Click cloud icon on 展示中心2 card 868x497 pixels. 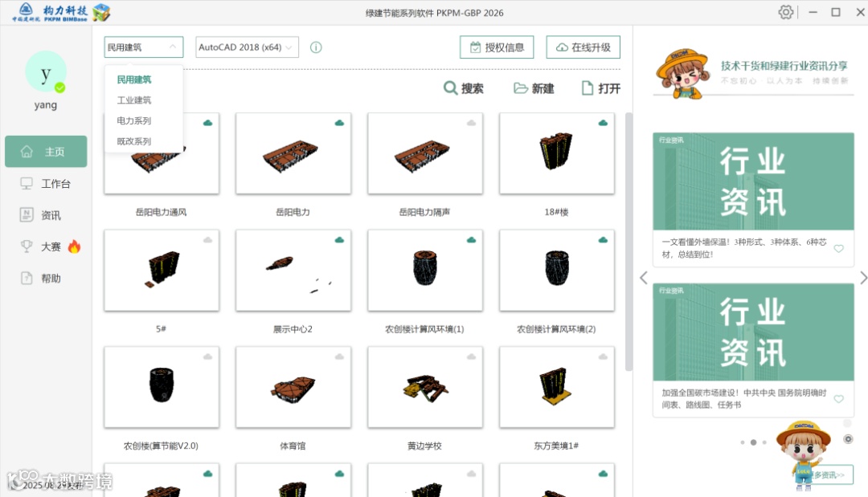pos(339,240)
